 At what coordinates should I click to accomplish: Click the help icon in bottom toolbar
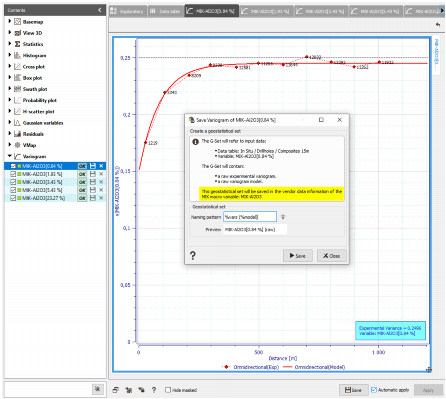[154, 390]
